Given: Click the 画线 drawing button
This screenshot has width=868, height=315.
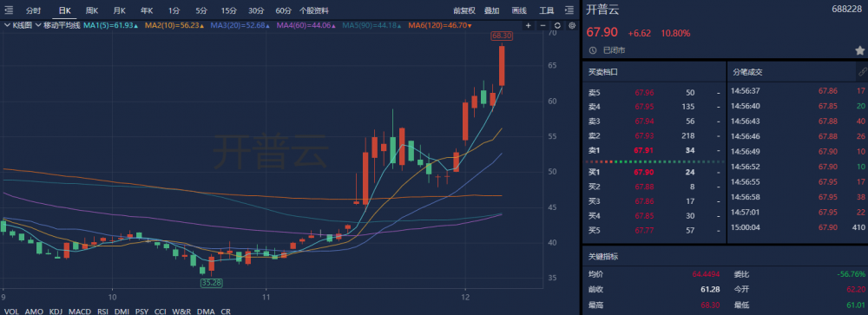Looking at the screenshot, I should tap(519, 10).
